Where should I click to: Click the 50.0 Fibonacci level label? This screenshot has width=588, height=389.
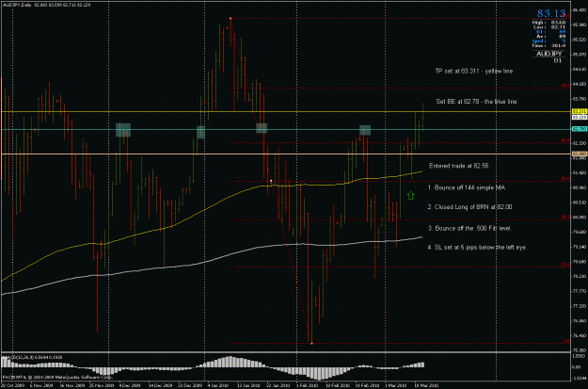[x=565, y=179]
